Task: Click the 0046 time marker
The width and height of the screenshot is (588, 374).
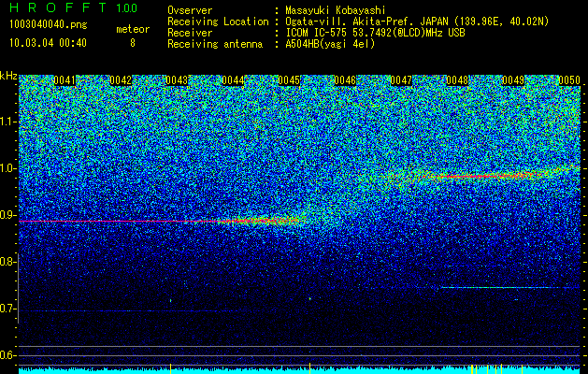Action: point(345,80)
